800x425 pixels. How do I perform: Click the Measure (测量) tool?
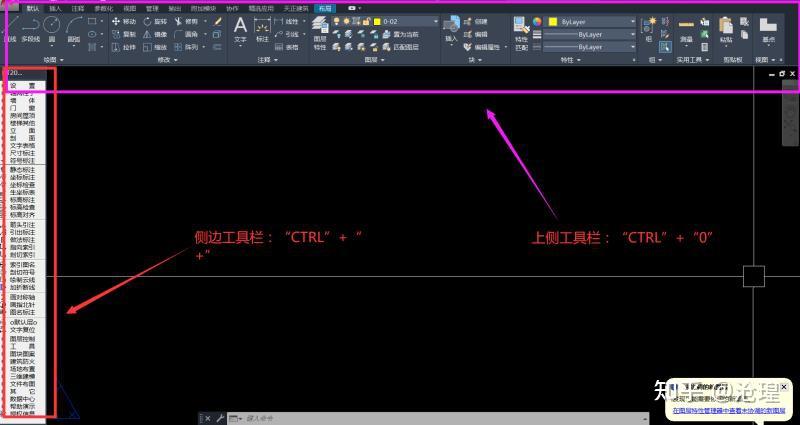pyautogui.click(x=686, y=28)
